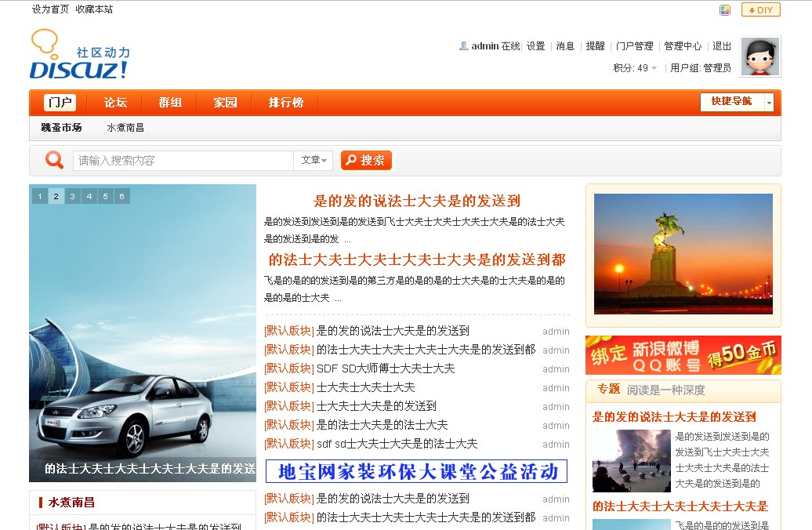
Task: Click the Discuz! logo
Action: tap(80, 54)
